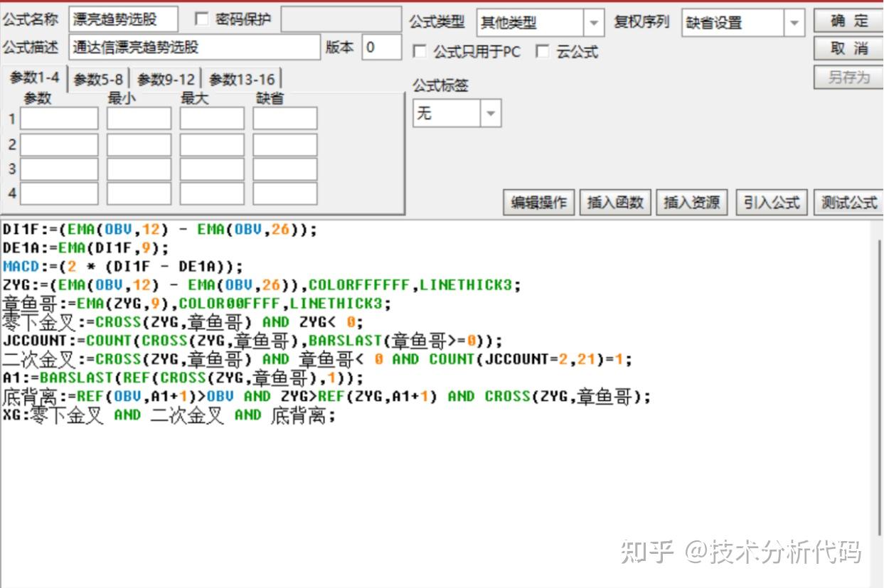This screenshot has height=588, width=884.
Task: Open the 编辑操作 edit operations button
Action: tap(539, 203)
